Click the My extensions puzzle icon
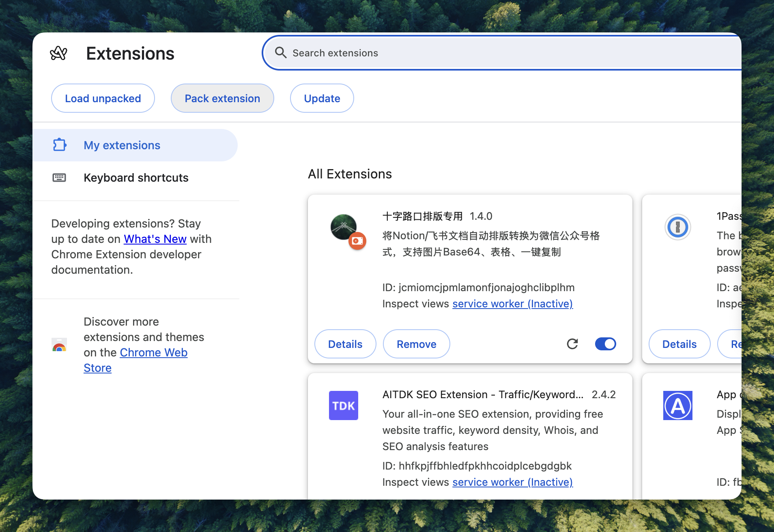Image resolution: width=774 pixels, height=532 pixels. click(x=60, y=145)
